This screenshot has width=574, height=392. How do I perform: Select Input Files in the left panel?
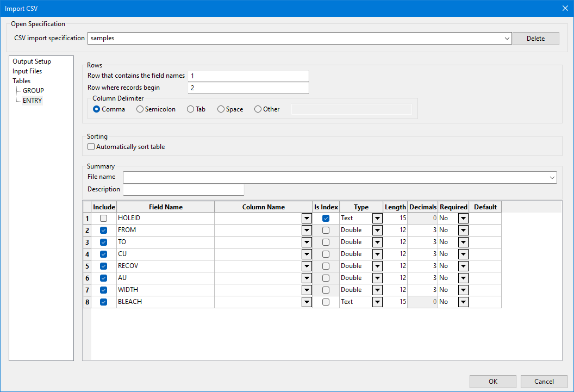coord(27,71)
